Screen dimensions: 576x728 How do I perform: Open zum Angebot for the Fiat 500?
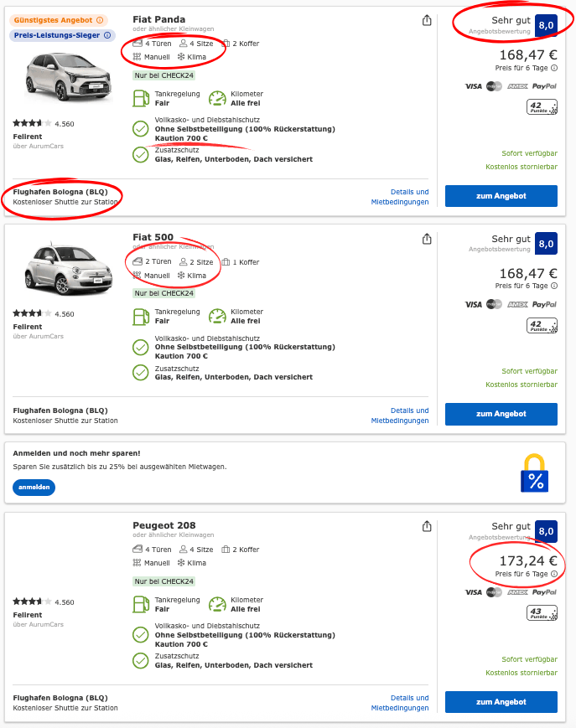click(x=501, y=413)
